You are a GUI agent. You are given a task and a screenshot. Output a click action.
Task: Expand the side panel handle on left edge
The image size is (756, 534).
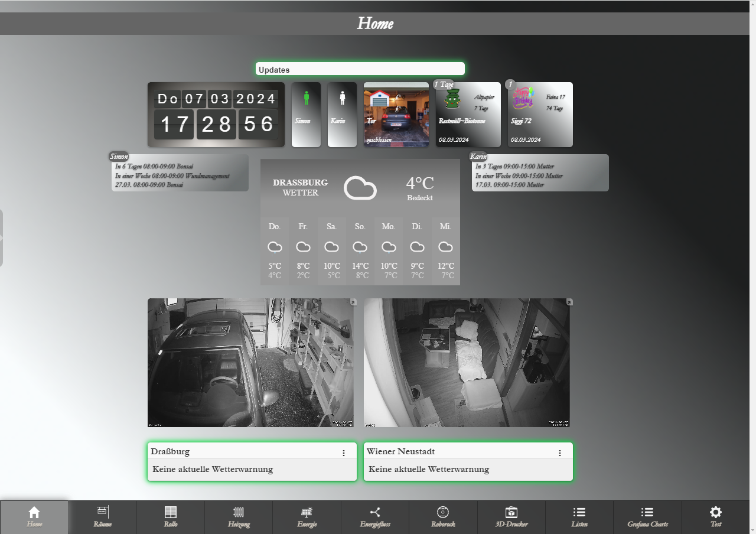pyautogui.click(x=2, y=237)
